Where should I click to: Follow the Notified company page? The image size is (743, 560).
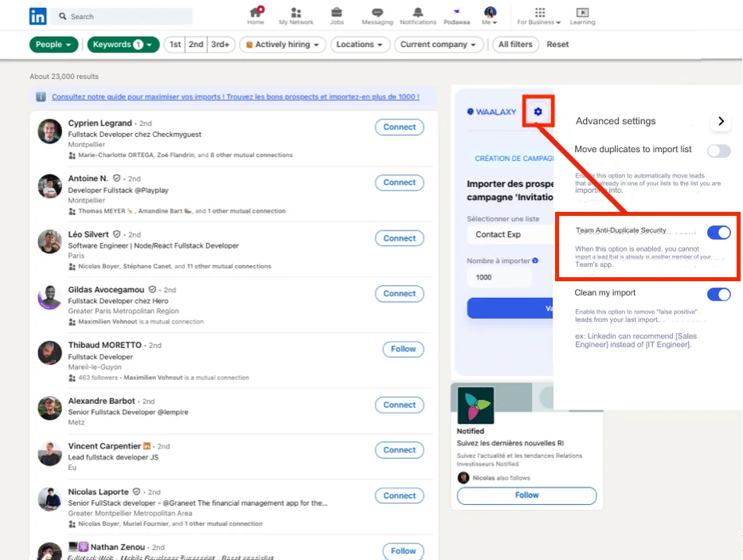click(526, 495)
